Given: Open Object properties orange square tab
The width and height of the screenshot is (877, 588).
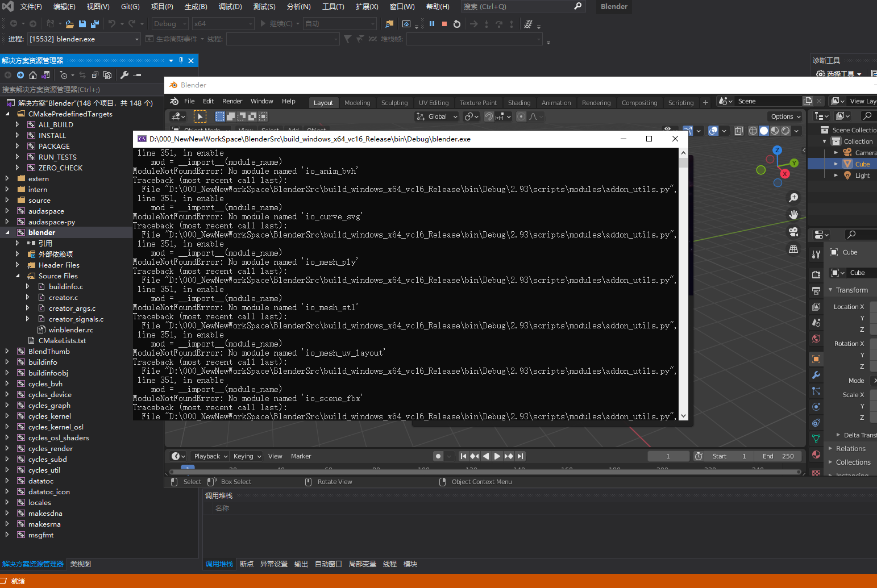Looking at the screenshot, I should point(816,359).
